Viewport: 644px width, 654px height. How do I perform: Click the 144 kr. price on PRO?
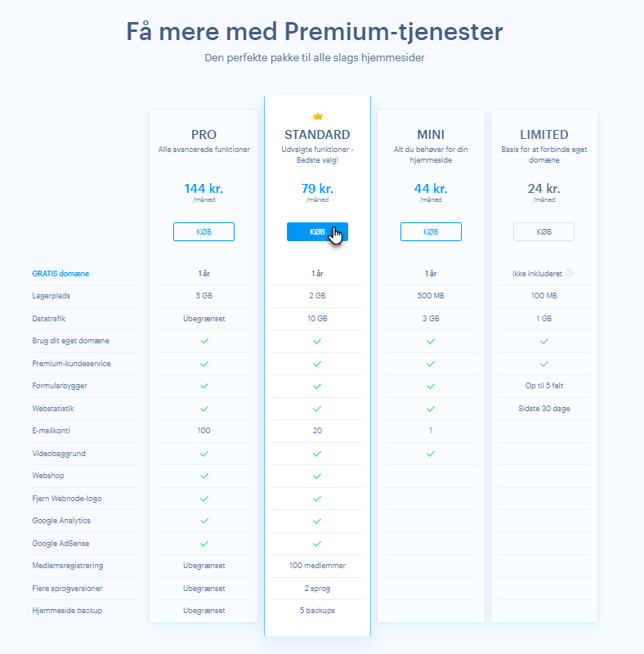pyautogui.click(x=203, y=189)
